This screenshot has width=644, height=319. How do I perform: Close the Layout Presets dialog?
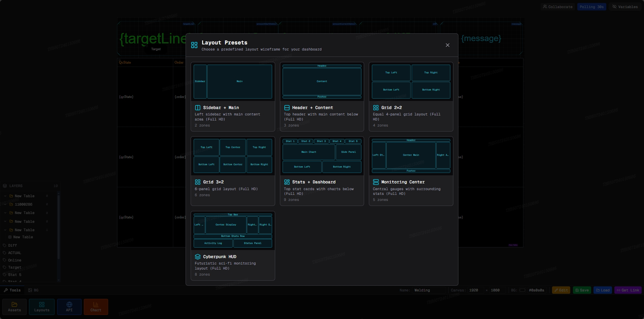point(447,45)
